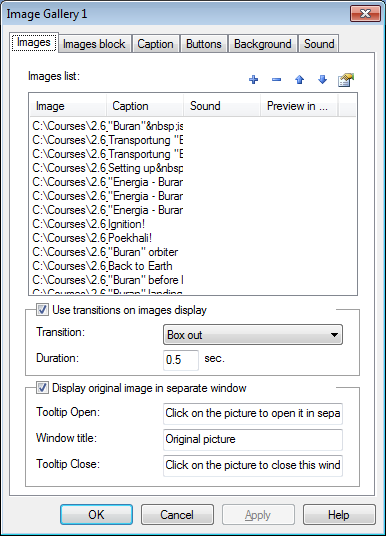The width and height of the screenshot is (386, 536).
Task: Open the Buttons tab
Action: click(x=204, y=44)
